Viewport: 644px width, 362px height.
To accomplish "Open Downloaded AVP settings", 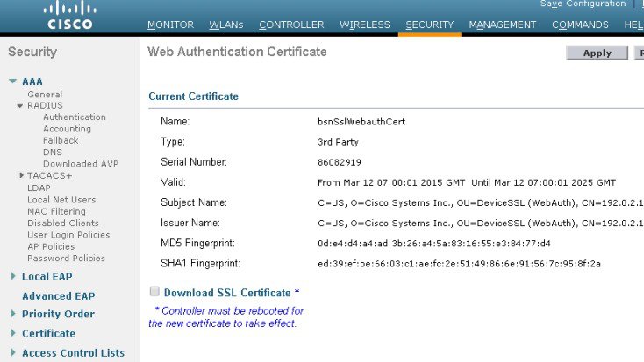I will 81,164.
